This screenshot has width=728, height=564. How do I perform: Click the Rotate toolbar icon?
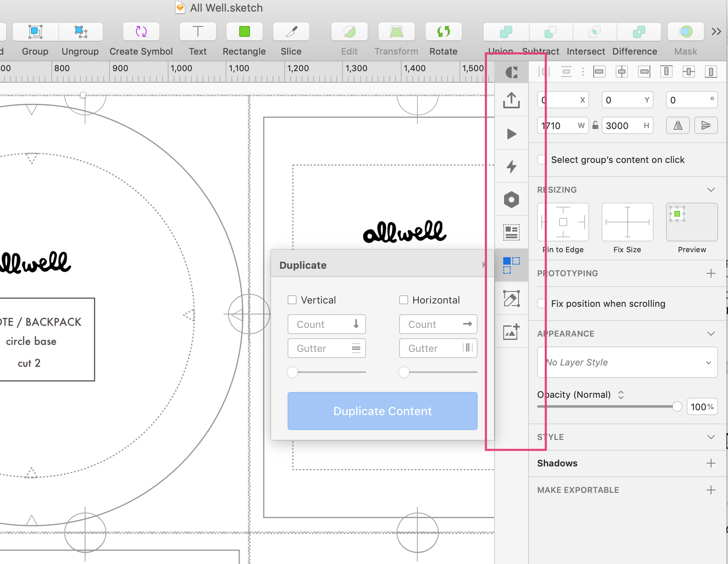coord(444,32)
